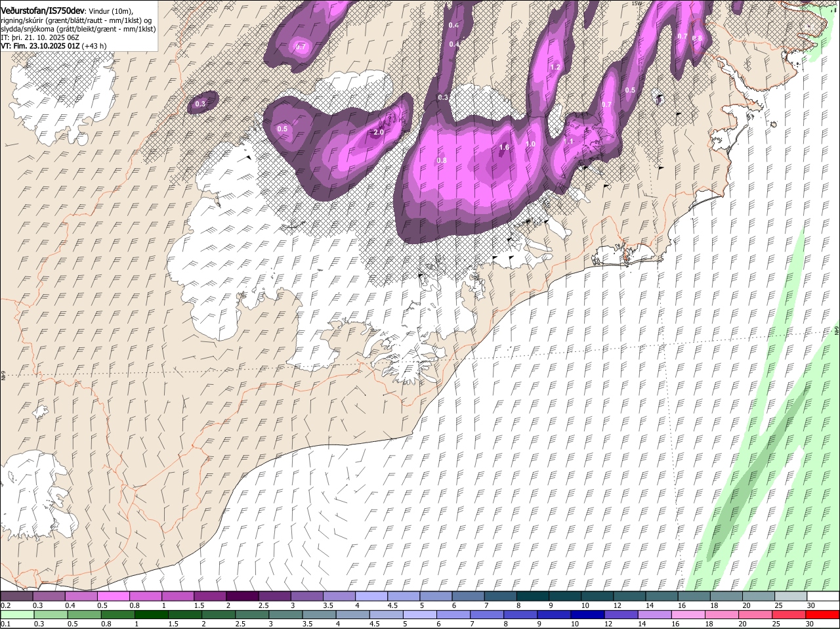Click the 1.2 precipitation value on the map
Viewport: 840px width, 629px height.
coord(555,67)
